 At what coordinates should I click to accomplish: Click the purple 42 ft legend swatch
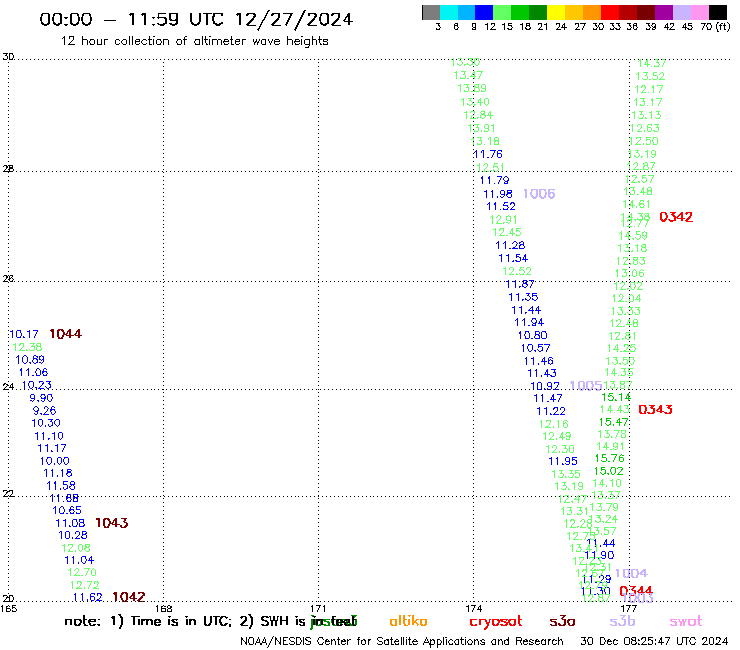(x=664, y=12)
